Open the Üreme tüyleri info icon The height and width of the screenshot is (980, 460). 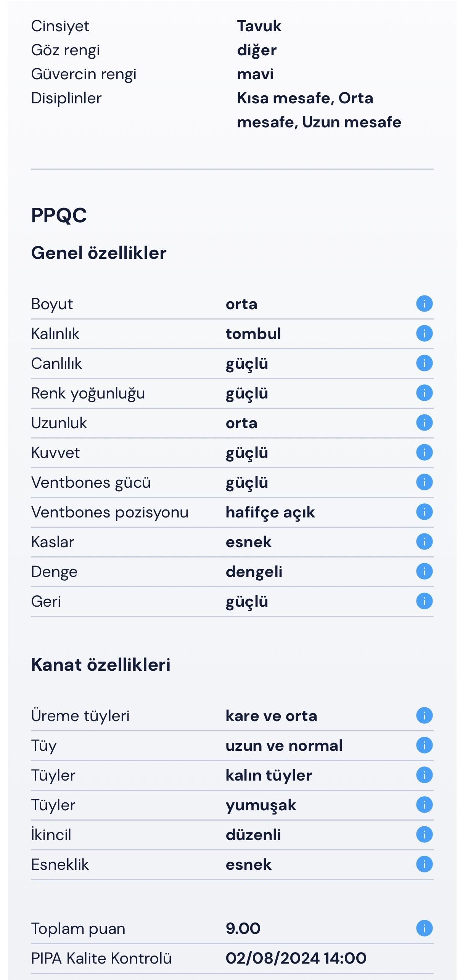(424, 716)
